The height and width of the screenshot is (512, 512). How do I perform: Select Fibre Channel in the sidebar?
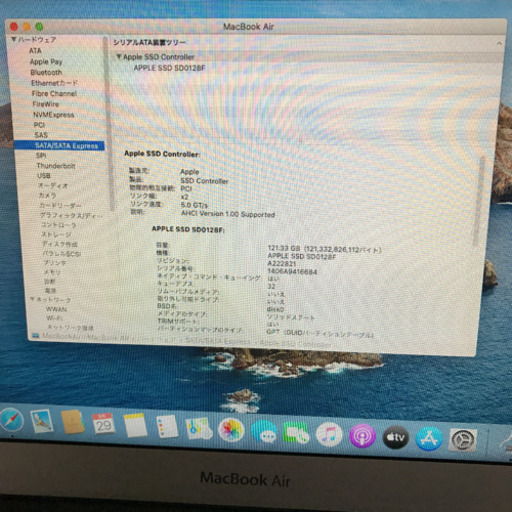click(x=54, y=94)
